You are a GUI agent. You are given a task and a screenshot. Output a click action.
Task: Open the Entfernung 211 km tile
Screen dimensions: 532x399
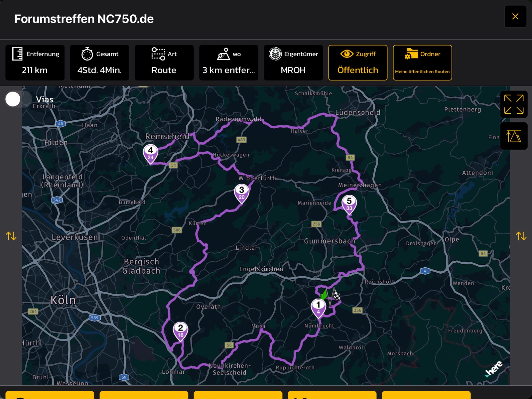[x=35, y=63]
